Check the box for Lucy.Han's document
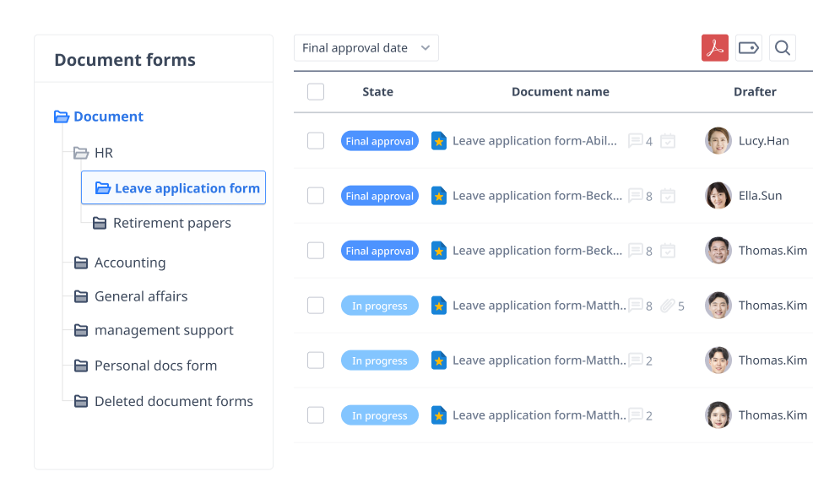The image size is (813, 504). [x=316, y=141]
